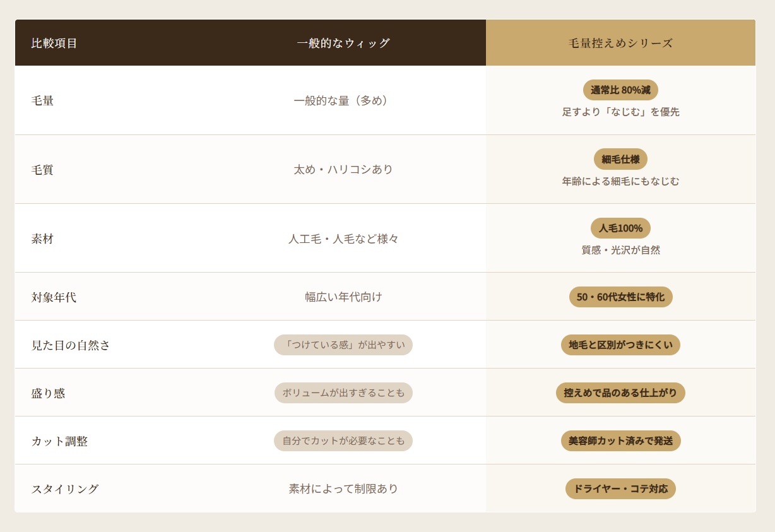
Task: Click the 自分でカットが必要なことも pill
Action: coord(343,440)
